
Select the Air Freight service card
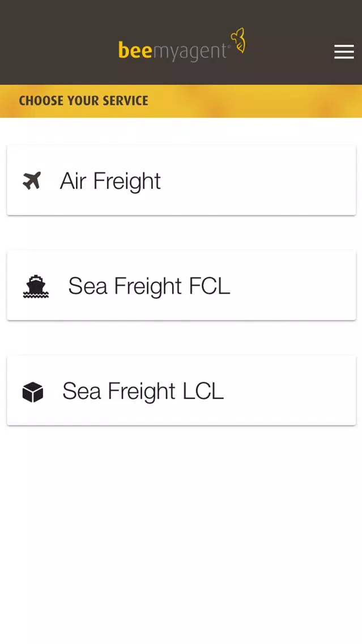[x=181, y=180]
